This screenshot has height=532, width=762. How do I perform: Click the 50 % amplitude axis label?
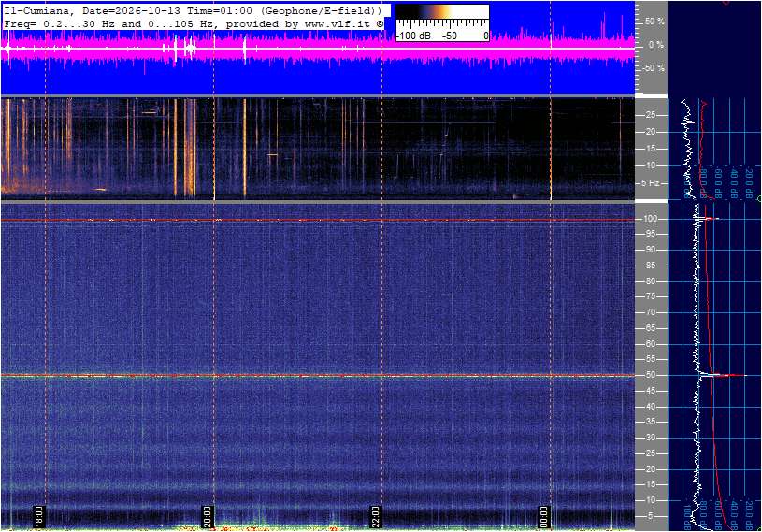tap(654, 22)
